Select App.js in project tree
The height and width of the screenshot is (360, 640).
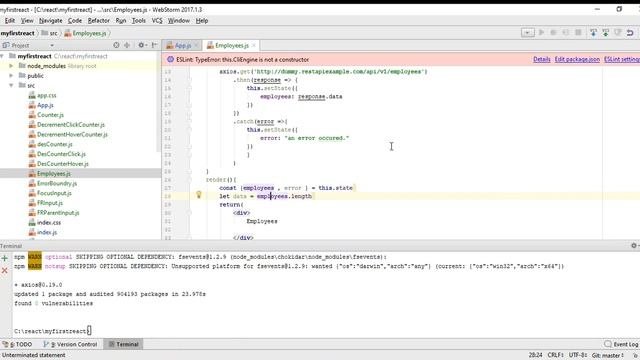coord(45,105)
